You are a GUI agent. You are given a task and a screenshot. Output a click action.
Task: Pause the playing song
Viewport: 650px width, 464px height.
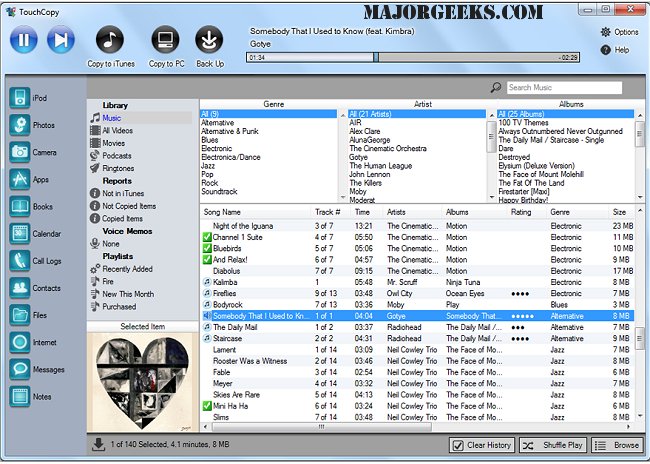coord(24,40)
